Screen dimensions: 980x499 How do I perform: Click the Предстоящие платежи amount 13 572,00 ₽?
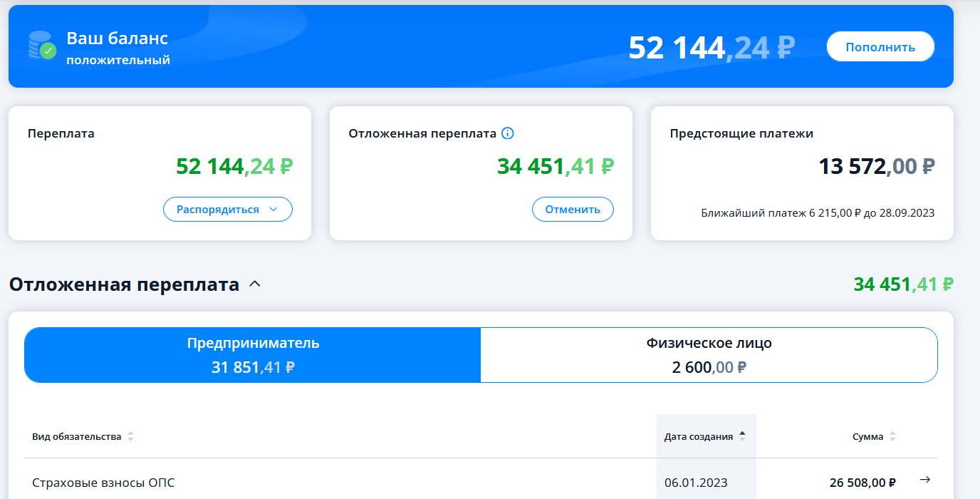pyautogui.click(x=877, y=166)
